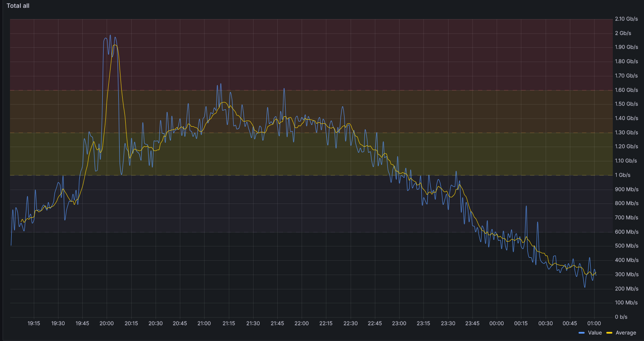Select the 21:00 tick on the time axis
The height and width of the screenshot is (341, 644).
[x=204, y=323]
